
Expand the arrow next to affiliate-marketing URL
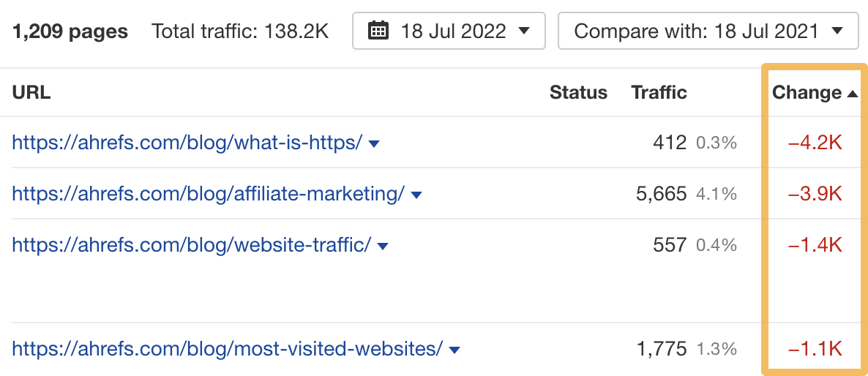tap(416, 195)
